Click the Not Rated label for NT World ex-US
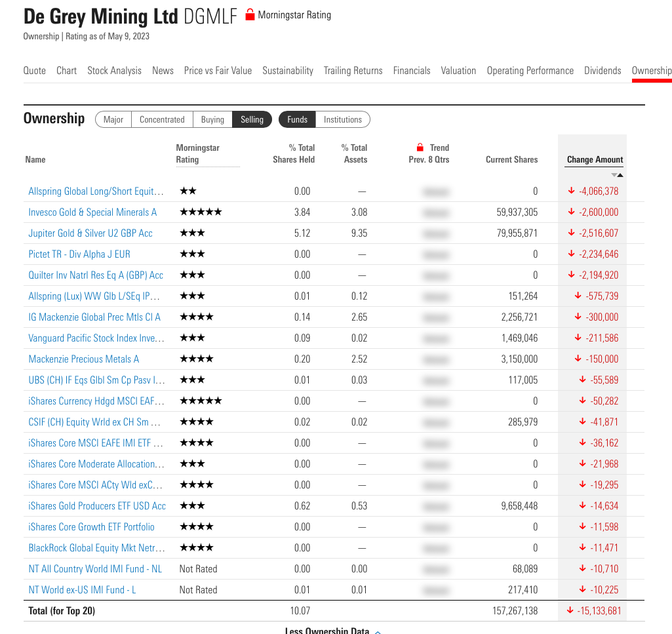The width and height of the screenshot is (672, 634). coord(198,590)
